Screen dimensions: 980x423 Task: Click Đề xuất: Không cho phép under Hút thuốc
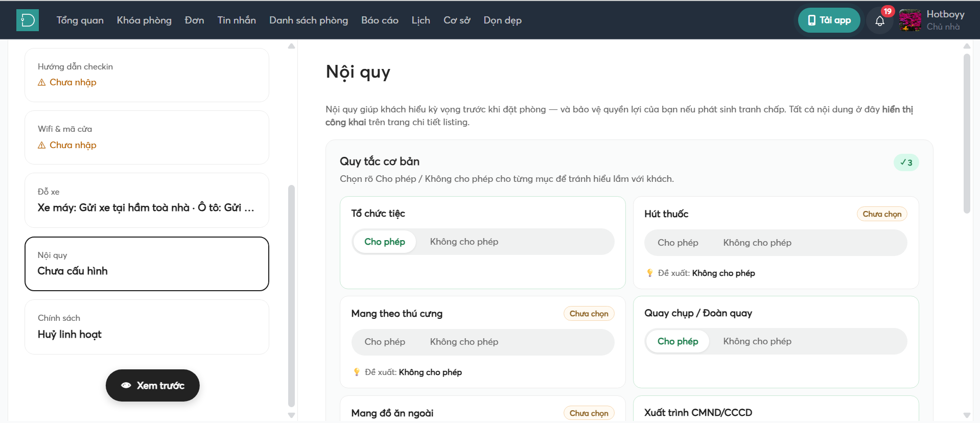(706, 273)
